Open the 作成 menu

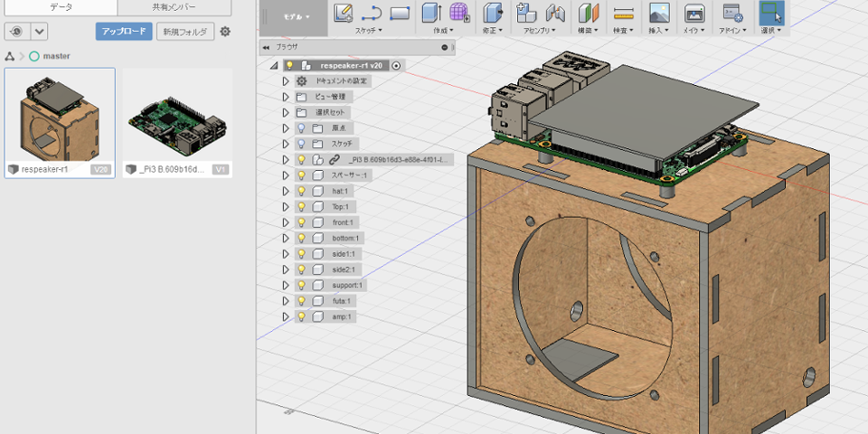point(443,31)
